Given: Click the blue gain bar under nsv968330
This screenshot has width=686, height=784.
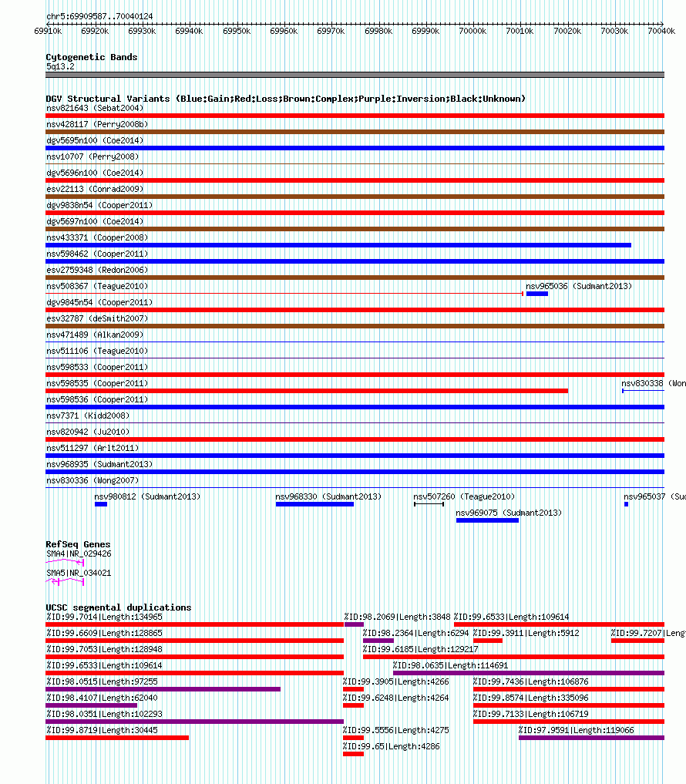Looking at the screenshot, I should 315,504.
